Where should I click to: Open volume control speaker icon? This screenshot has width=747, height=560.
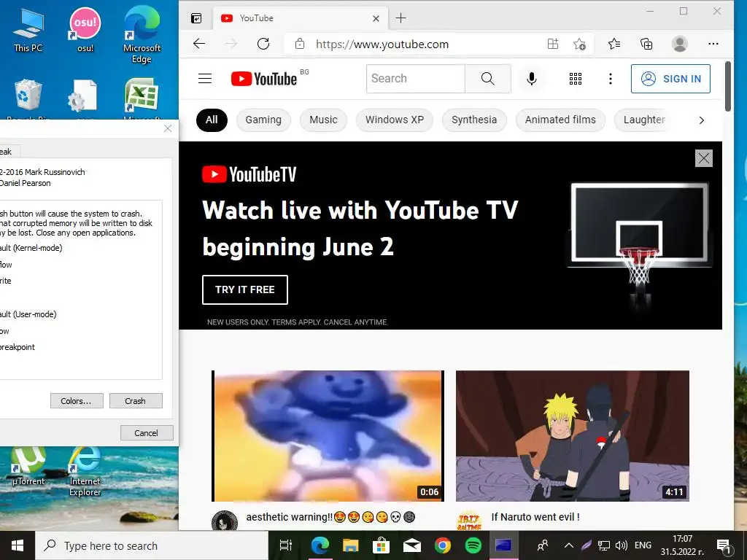click(x=622, y=545)
